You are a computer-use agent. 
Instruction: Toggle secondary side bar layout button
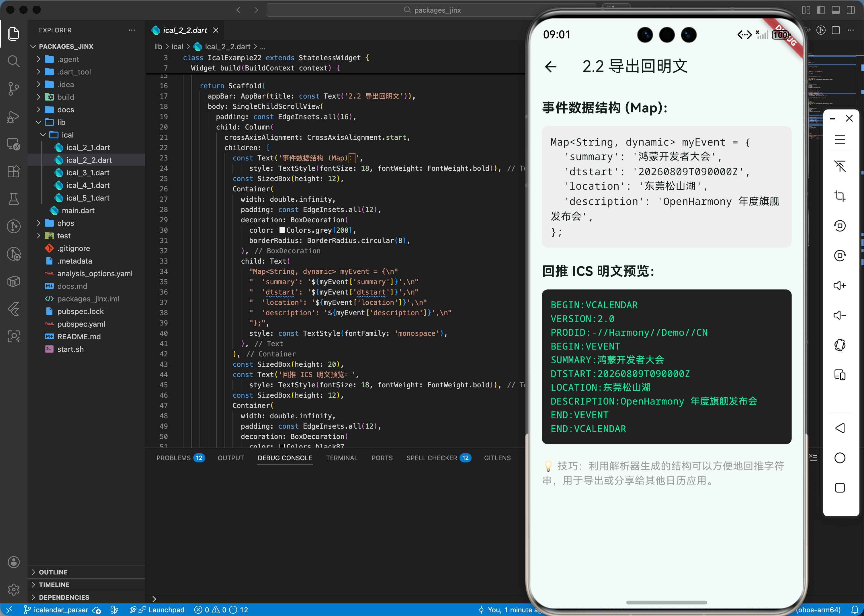851,10
